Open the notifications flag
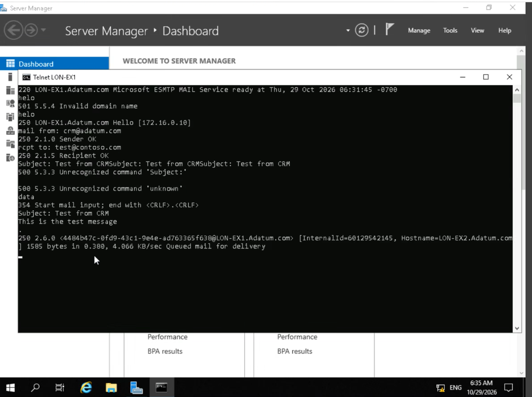The height and width of the screenshot is (397, 532). (x=389, y=29)
